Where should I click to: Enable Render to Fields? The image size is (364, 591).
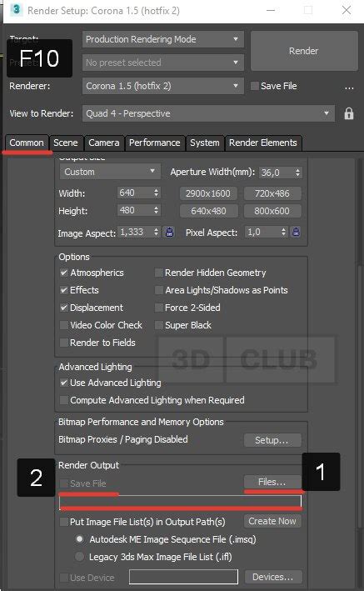point(63,343)
